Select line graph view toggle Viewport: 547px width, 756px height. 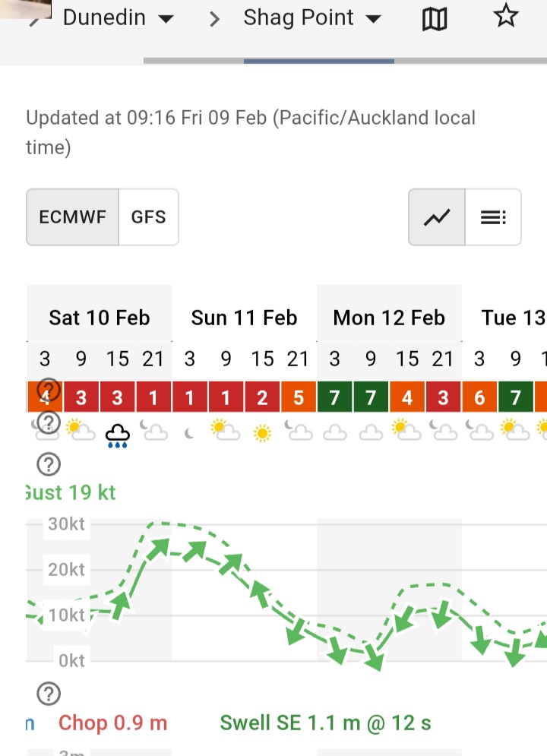coord(437,217)
